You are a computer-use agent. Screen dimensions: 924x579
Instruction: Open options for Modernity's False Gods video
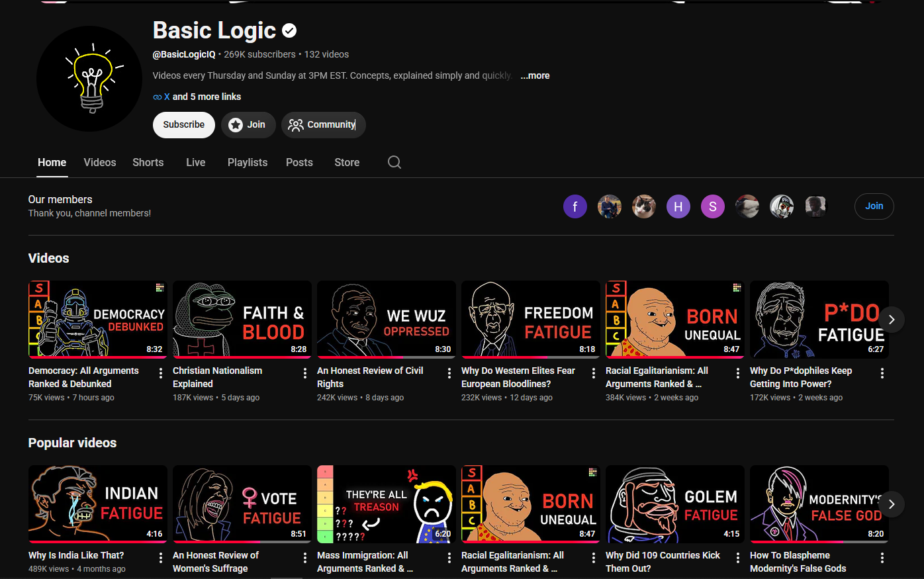pos(882,558)
